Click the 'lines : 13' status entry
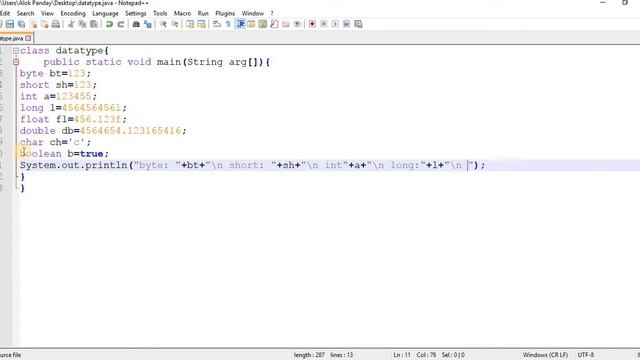 click(x=342, y=355)
